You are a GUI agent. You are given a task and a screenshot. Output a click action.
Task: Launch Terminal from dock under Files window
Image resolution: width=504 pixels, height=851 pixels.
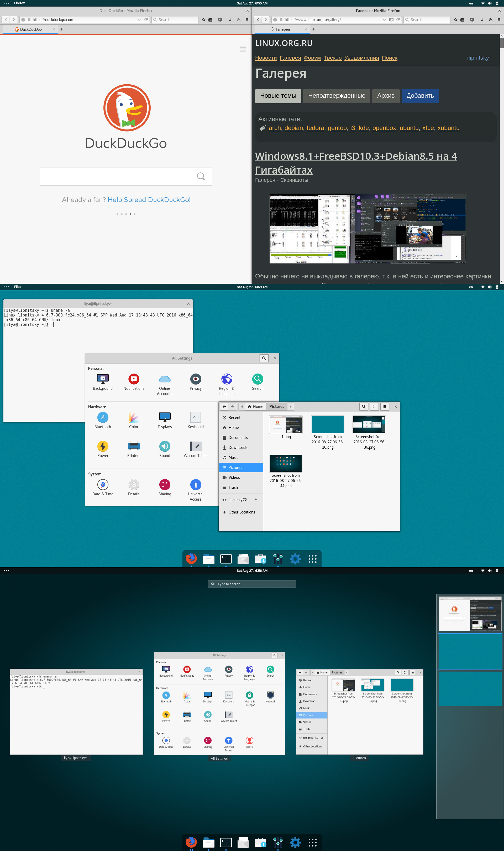[x=226, y=558]
